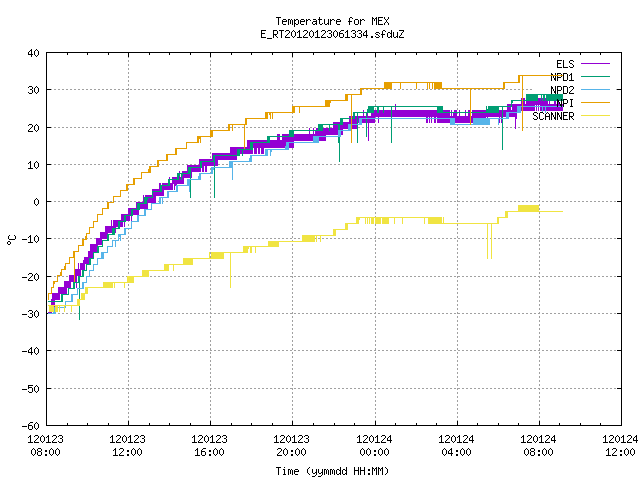The width and height of the screenshot is (640, 480).
Task: Click the last x-axis tick label 120124 12:00
Action: click(620, 446)
